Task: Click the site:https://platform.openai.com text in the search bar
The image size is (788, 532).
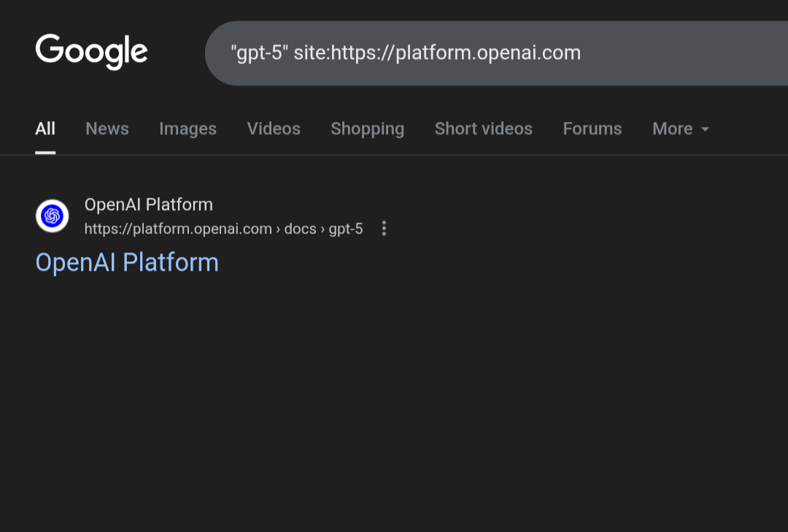Action: tap(437, 53)
